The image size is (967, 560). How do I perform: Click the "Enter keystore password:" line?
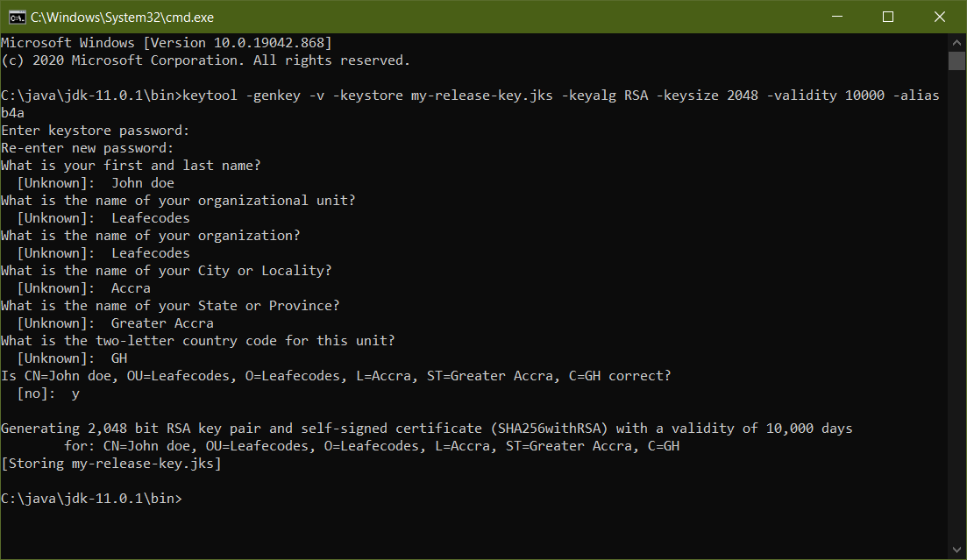pos(95,131)
